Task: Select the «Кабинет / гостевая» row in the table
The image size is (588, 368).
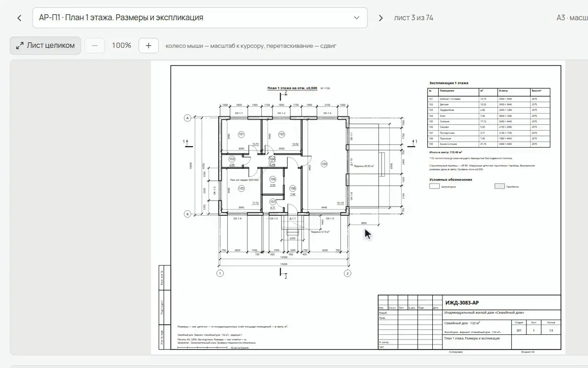Action: (x=489, y=99)
